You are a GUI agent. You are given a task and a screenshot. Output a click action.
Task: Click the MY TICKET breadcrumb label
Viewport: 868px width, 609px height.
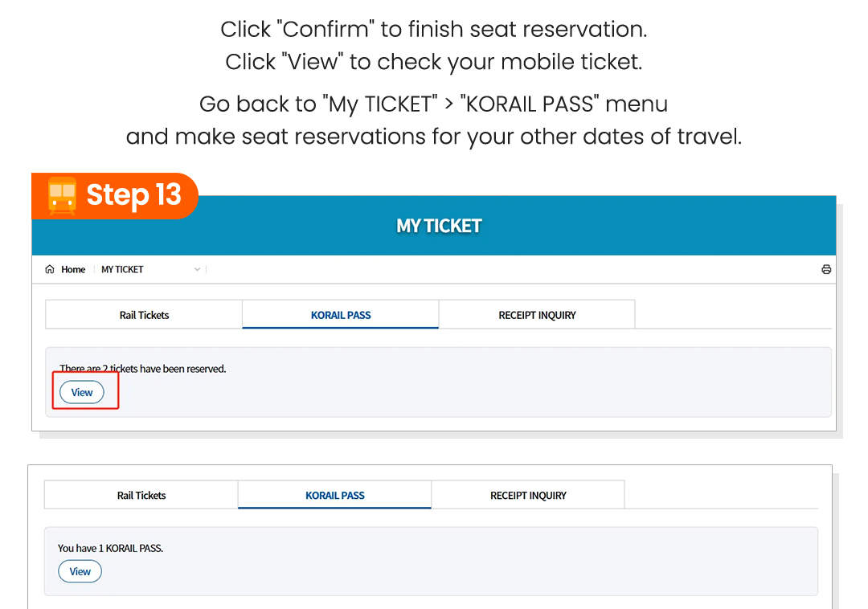[122, 269]
